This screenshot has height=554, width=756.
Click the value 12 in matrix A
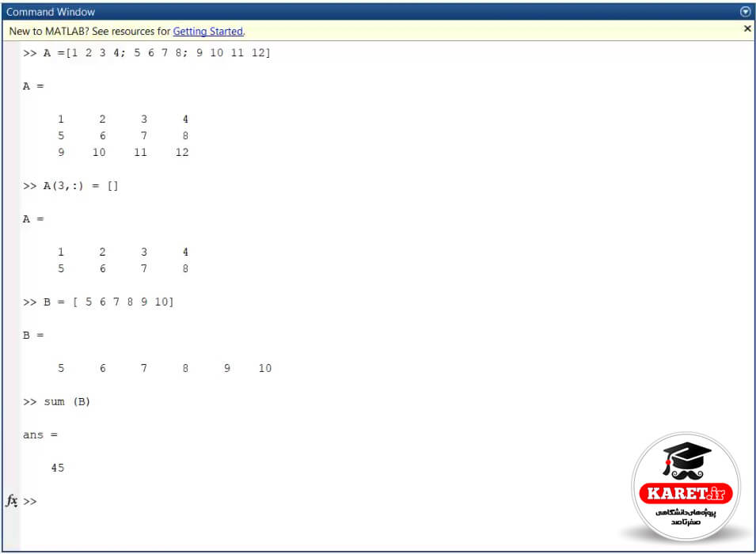[x=182, y=153]
